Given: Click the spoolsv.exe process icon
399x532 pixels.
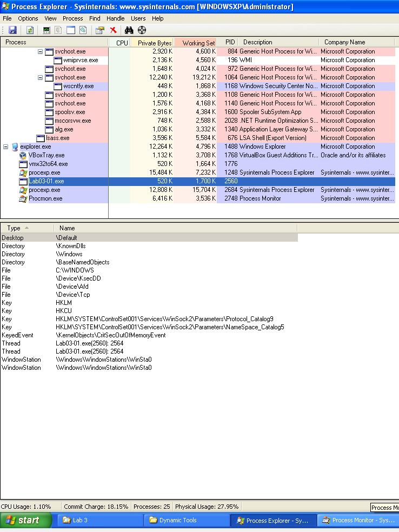Looking at the screenshot, I should point(49,112).
